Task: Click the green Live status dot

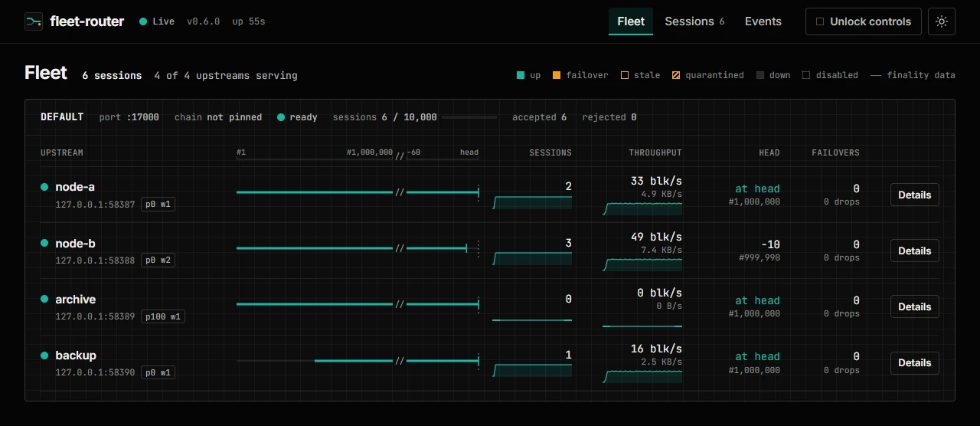Action: pos(143,21)
